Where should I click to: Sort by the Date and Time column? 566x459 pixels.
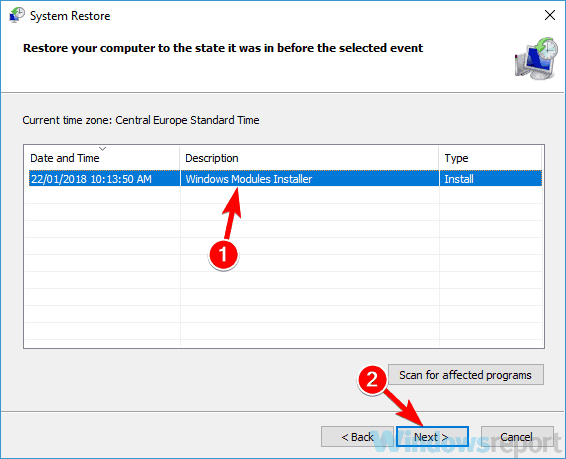pos(102,158)
